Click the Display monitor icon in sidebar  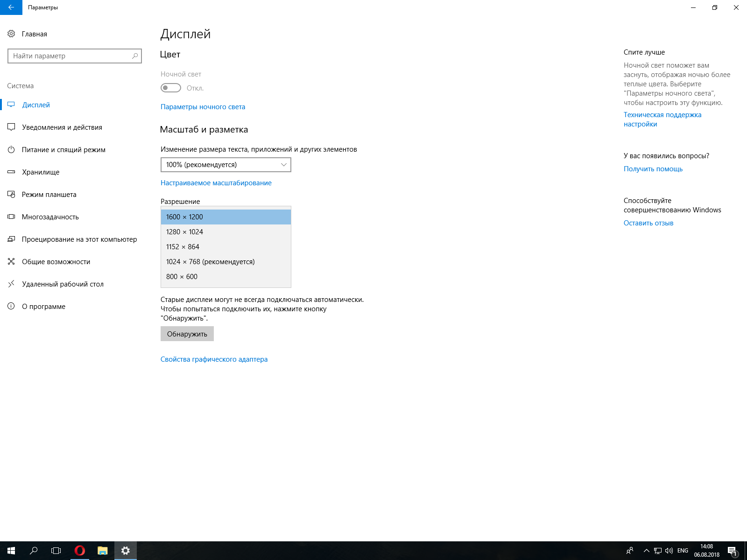11,105
